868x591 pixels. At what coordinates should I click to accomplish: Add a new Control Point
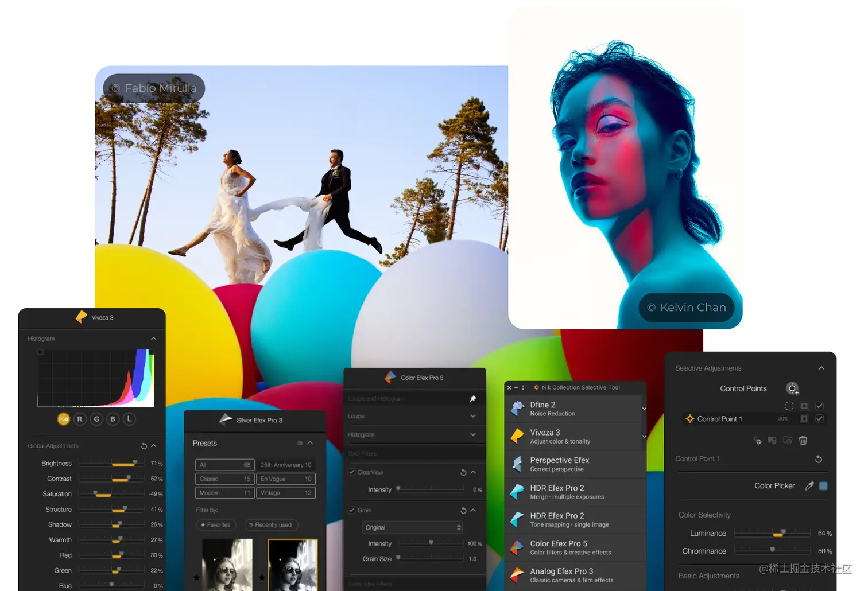pos(792,388)
